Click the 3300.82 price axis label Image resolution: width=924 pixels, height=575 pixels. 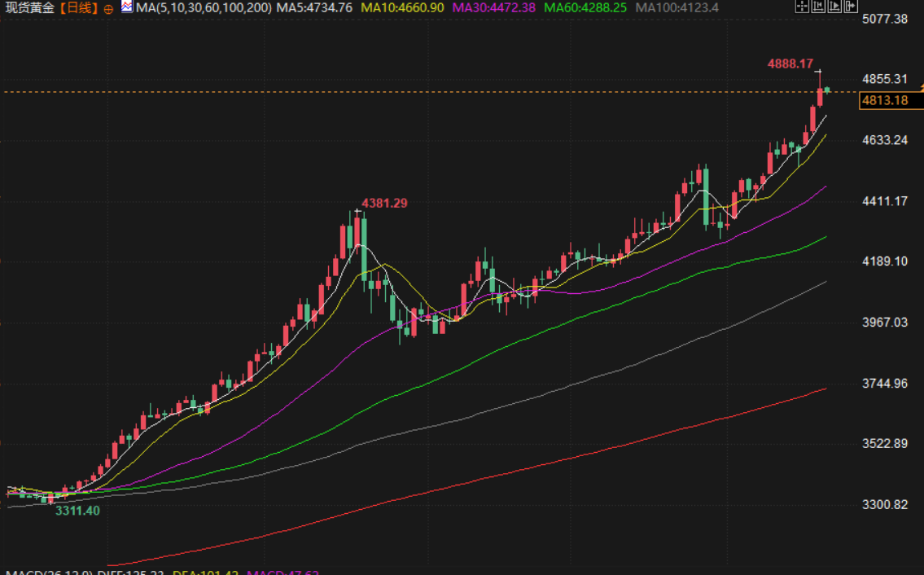tap(885, 505)
